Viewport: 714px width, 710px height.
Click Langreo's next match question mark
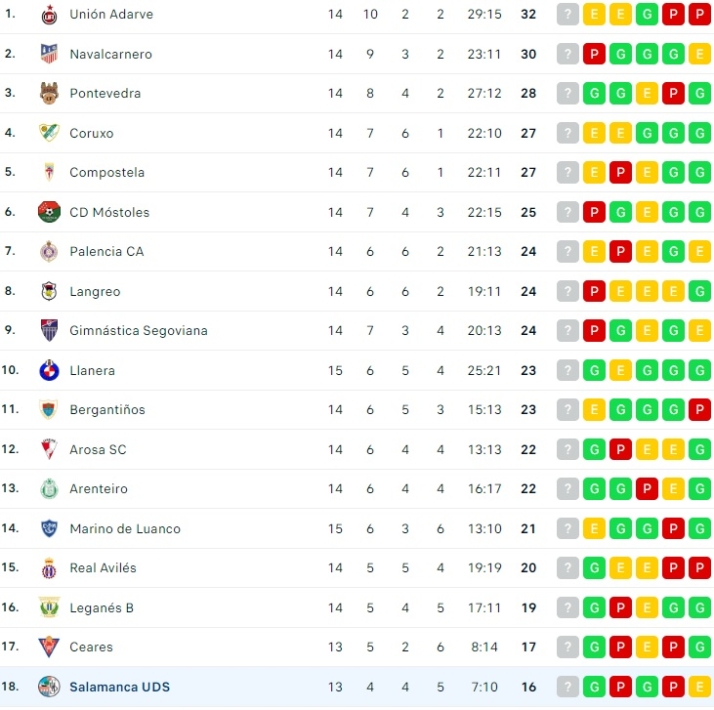coord(568,291)
